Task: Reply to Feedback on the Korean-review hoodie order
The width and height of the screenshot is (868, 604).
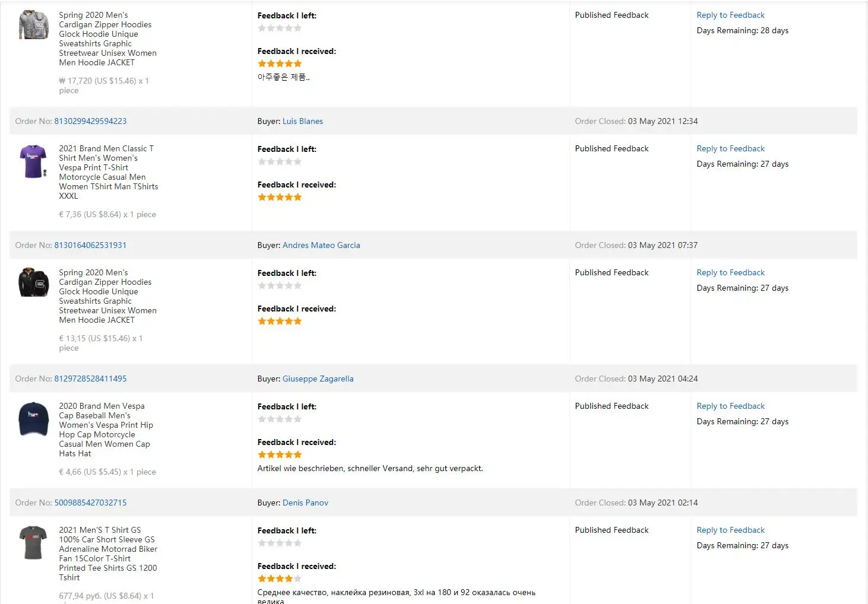Action: 730,15
